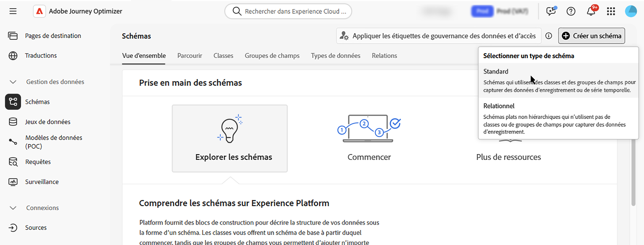
Task: Open the help question mark icon
Action: (x=571, y=11)
